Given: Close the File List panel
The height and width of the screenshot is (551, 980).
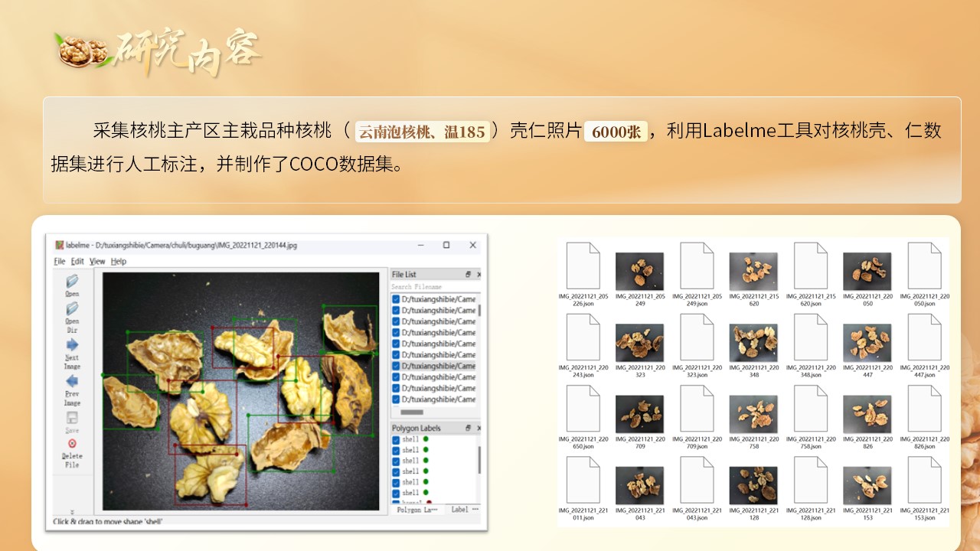Looking at the screenshot, I should pos(478,274).
